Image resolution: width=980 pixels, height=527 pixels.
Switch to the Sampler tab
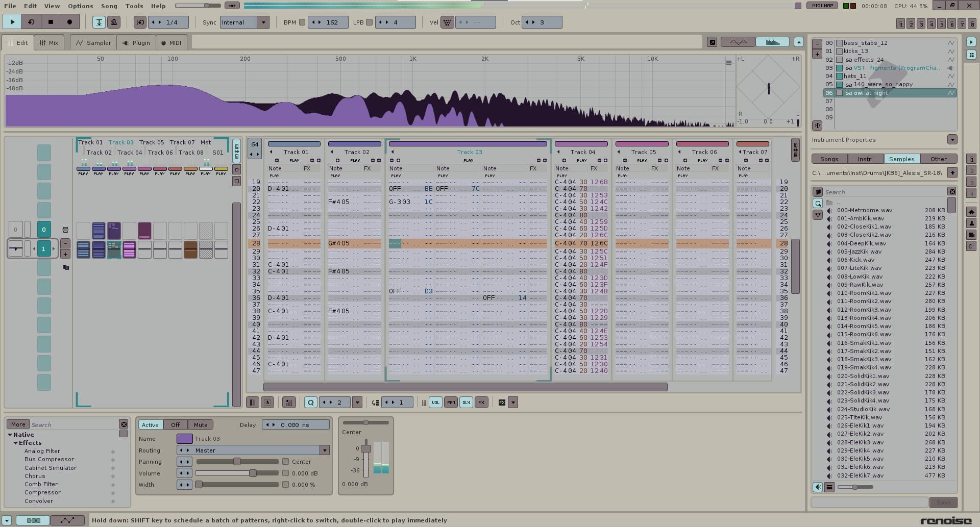[x=93, y=43]
